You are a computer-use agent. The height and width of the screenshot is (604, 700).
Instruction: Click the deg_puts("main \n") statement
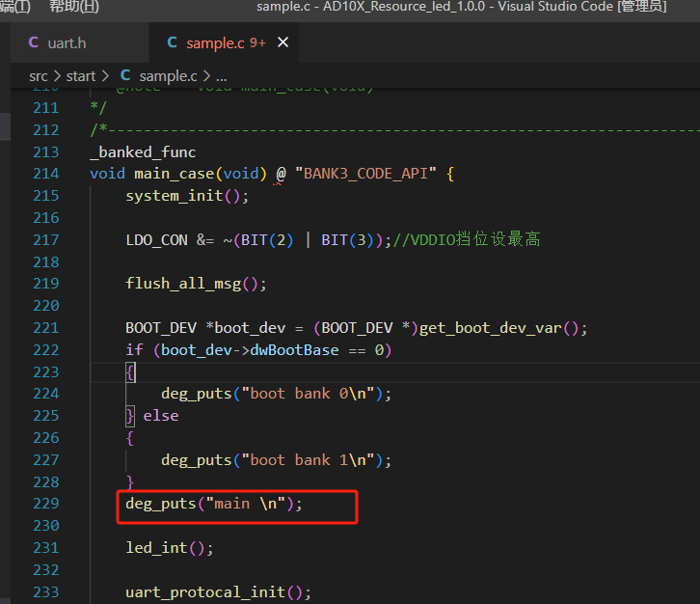coord(214,504)
